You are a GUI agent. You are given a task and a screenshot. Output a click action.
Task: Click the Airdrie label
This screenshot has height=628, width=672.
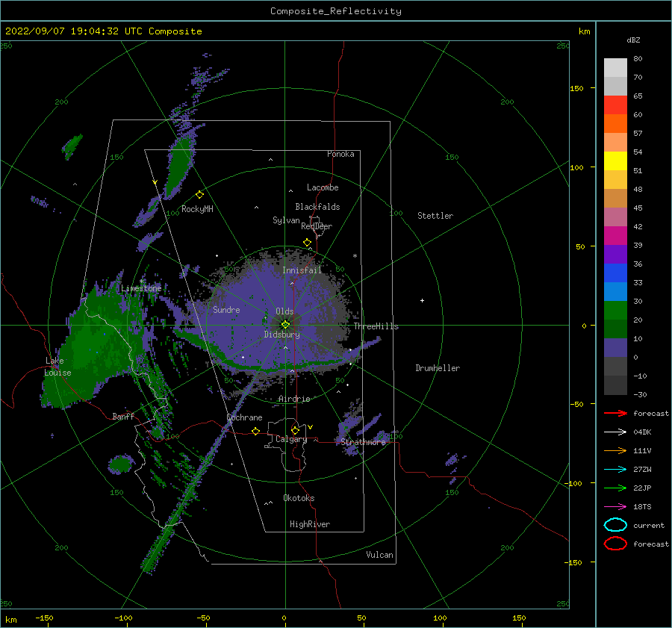[294, 399]
